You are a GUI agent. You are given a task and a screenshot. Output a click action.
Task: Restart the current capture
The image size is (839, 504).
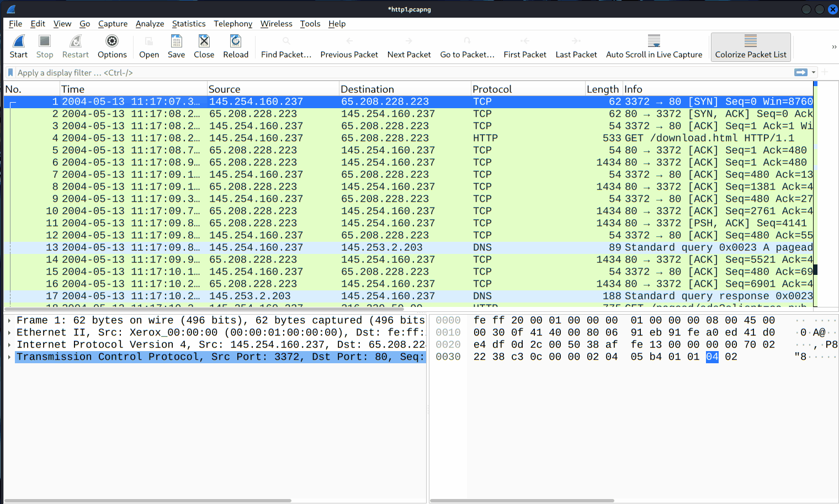coord(75,47)
